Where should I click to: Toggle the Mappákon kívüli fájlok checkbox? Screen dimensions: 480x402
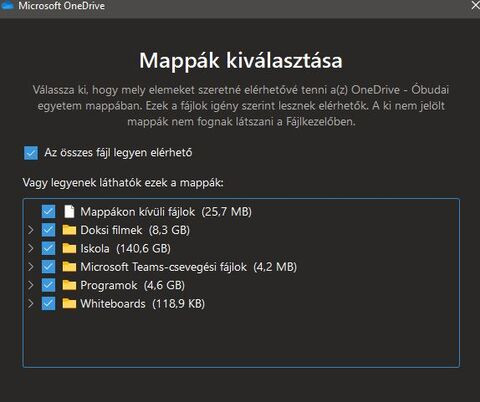point(49,211)
